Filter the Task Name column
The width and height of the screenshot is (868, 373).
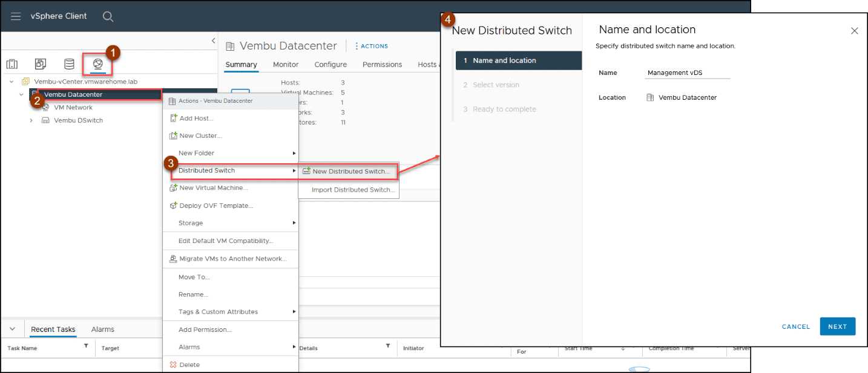[x=86, y=346]
